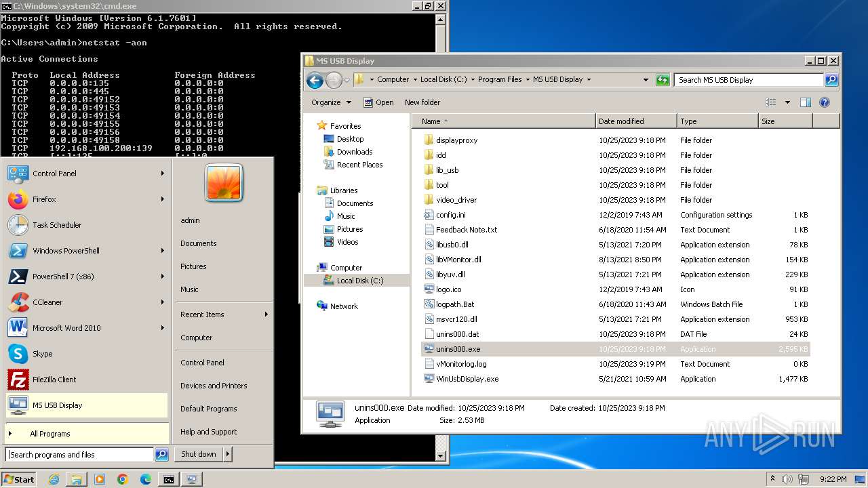Click Search MS USB Display field
The width and height of the screenshot is (868, 488).
coord(749,80)
